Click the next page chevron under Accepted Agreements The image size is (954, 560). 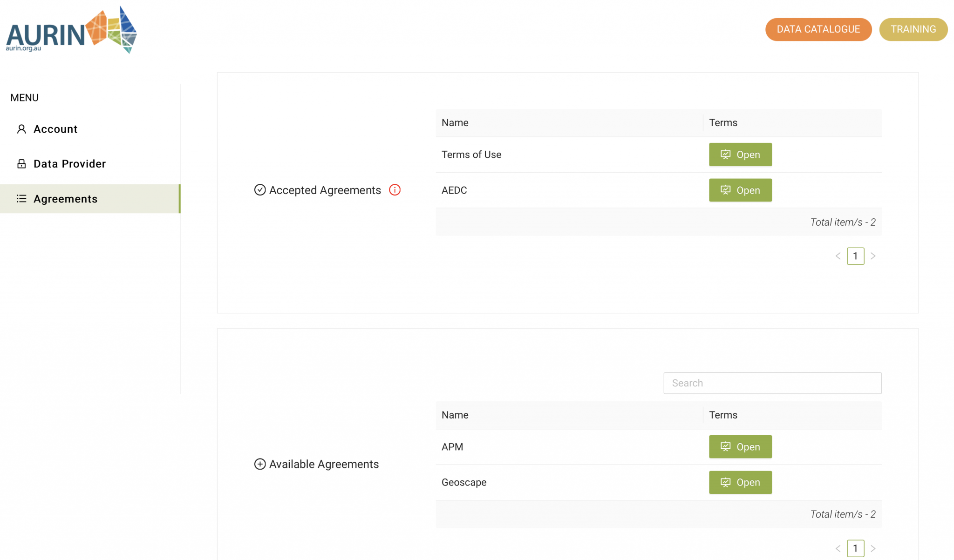coord(873,256)
